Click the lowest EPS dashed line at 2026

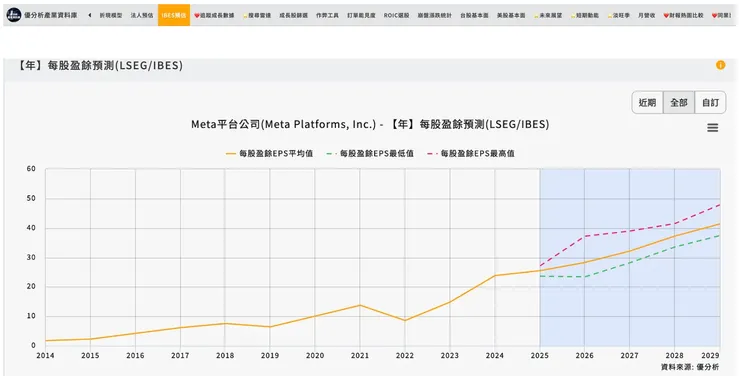[x=585, y=277]
